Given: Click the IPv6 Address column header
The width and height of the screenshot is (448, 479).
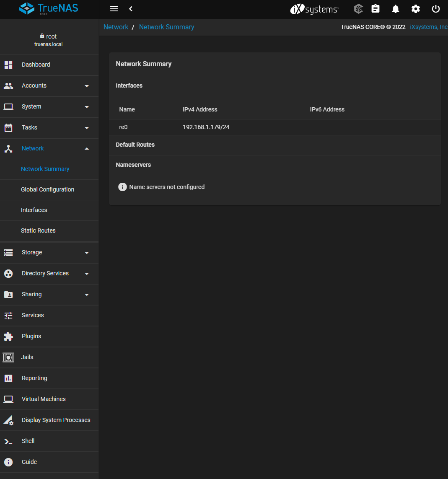Looking at the screenshot, I should click(x=327, y=109).
